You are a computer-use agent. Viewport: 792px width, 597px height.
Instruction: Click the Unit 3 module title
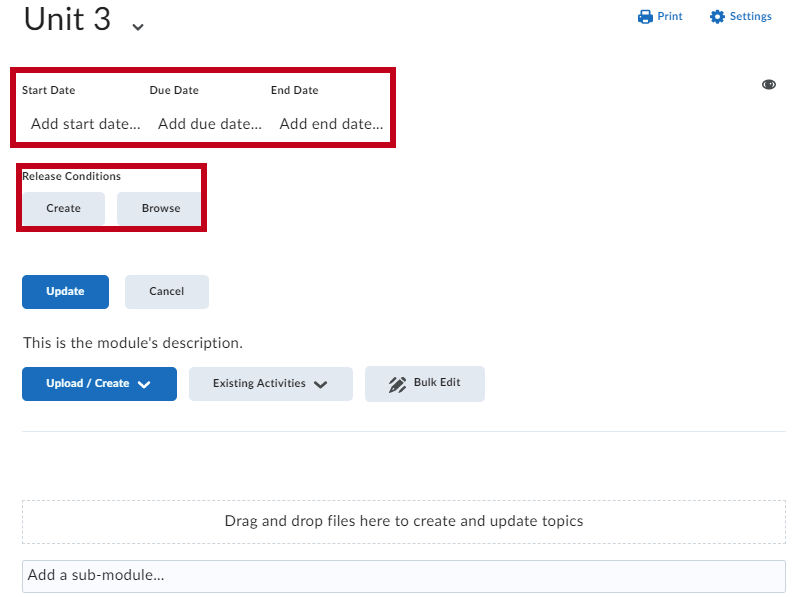67,19
